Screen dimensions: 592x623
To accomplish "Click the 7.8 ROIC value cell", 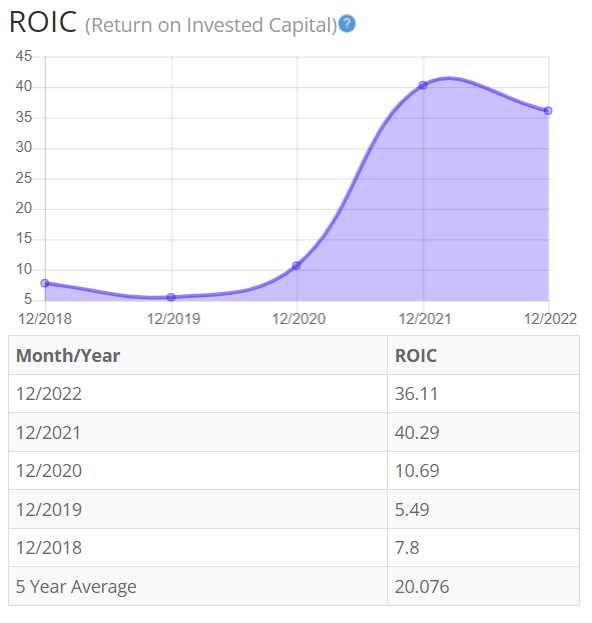I will [484, 548].
